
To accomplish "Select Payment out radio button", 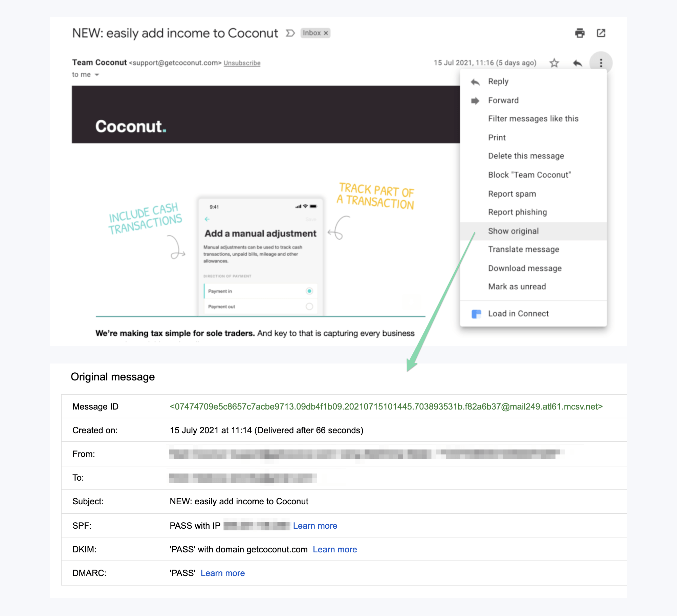I will pyautogui.click(x=309, y=307).
